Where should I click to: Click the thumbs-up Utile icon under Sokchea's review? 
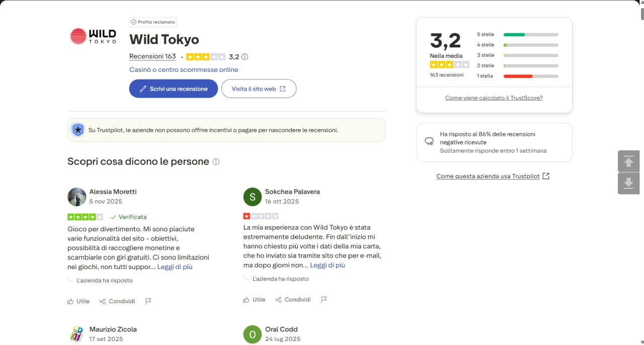coord(246,299)
